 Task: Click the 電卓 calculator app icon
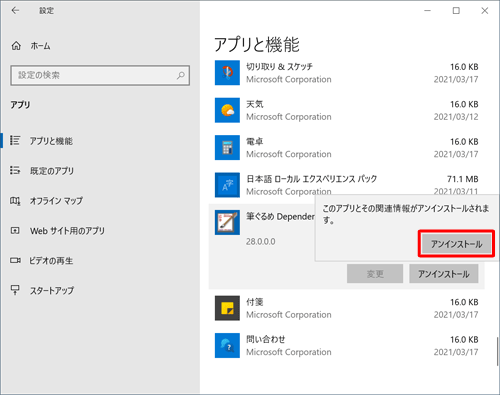(x=227, y=147)
